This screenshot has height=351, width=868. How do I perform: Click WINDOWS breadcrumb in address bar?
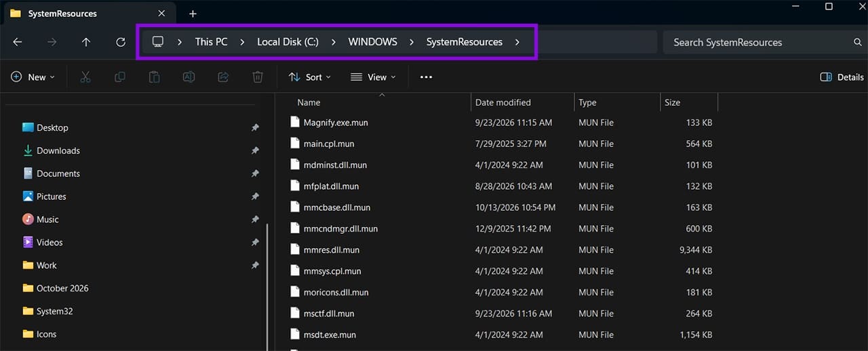372,42
